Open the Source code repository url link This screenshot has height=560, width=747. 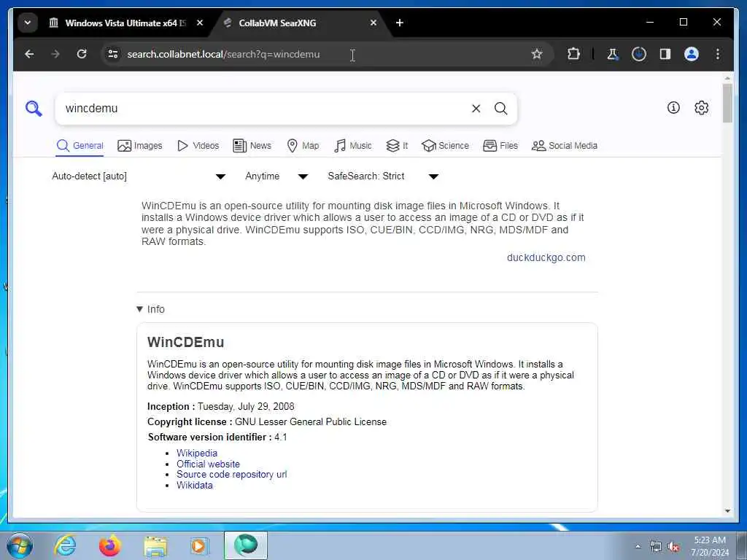point(231,474)
